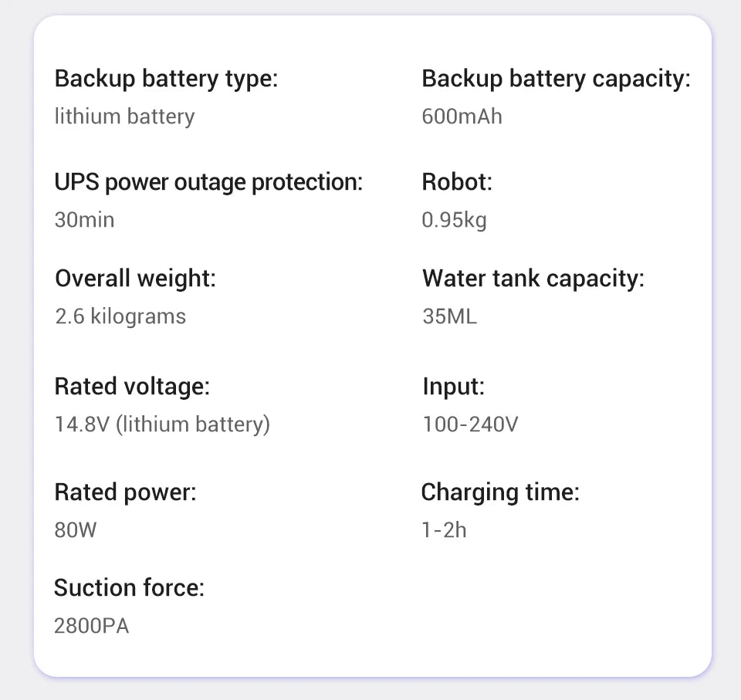Click the 'Rated voltage:' label
This screenshot has width=741, height=700.
pyautogui.click(x=132, y=386)
